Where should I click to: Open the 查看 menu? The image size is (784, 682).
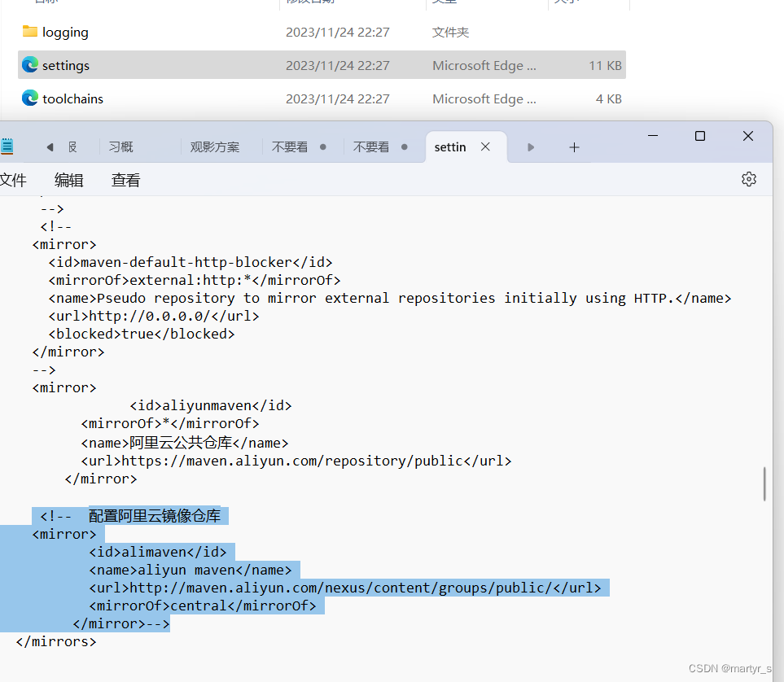[x=125, y=180]
